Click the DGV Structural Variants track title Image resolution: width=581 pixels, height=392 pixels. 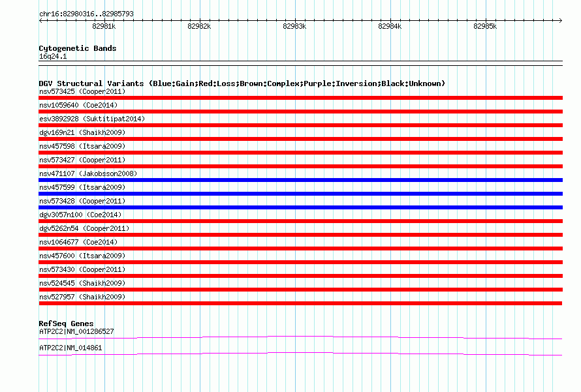(242, 83)
